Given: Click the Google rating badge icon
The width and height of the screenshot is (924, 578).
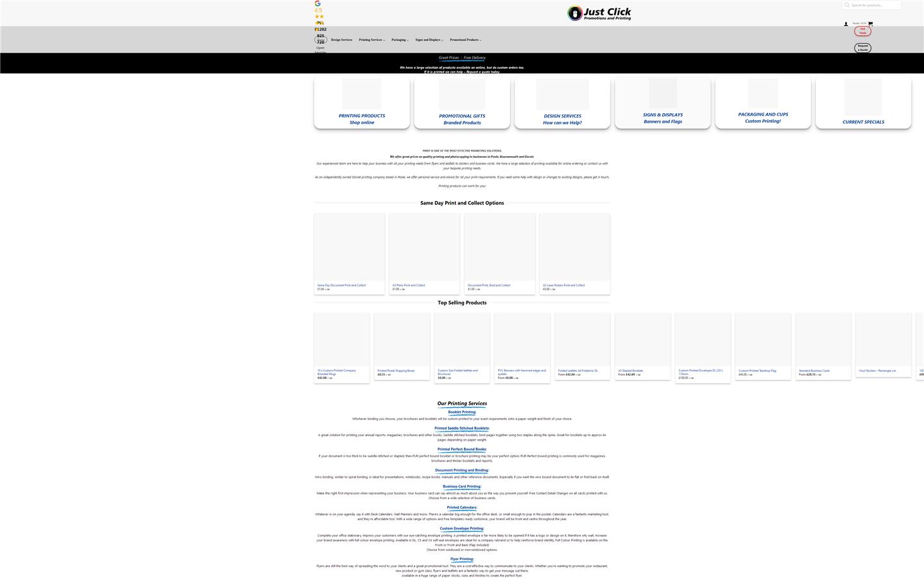Looking at the screenshot, I should tap(318, 3).
